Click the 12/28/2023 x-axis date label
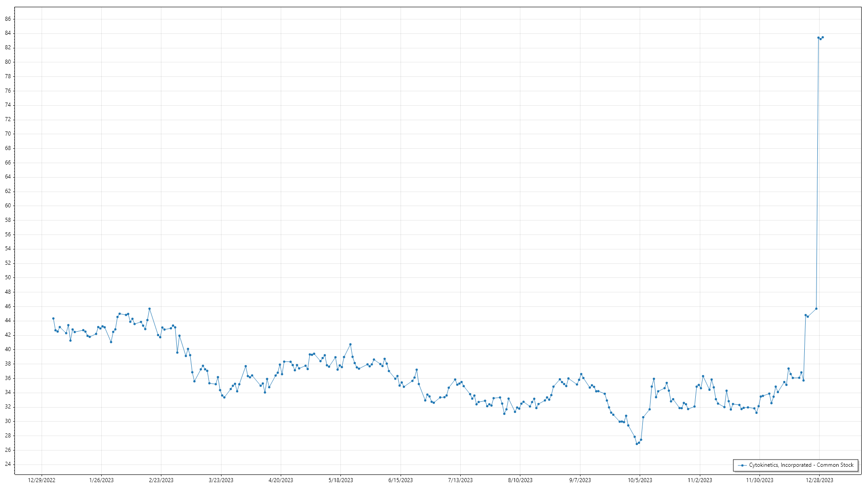Viewport: 868px width, 488px height. point(819,480)
